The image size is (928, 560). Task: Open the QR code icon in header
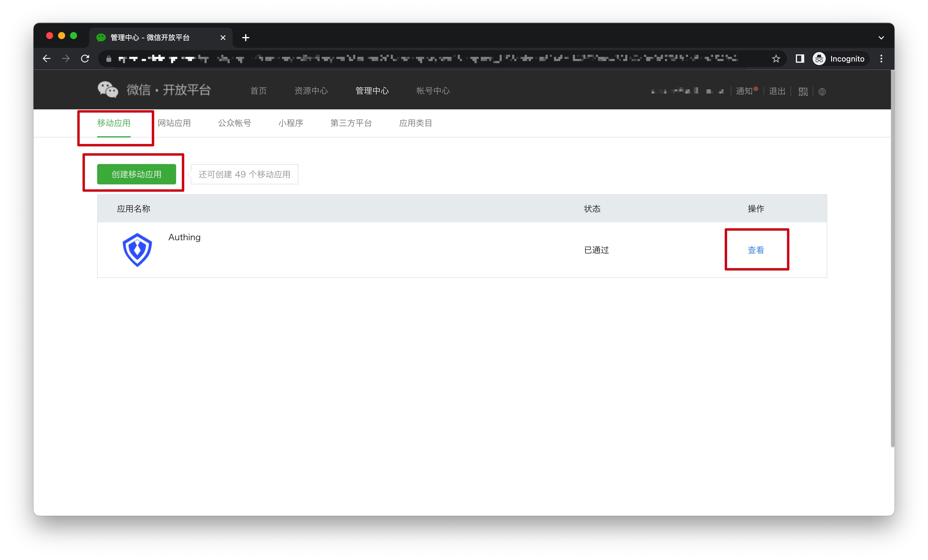(x=803, y=91)
